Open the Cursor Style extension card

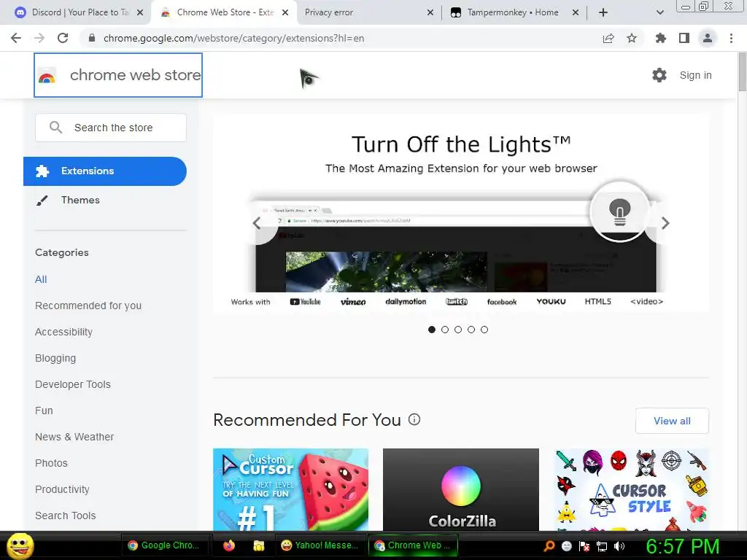tap(631, 489)
